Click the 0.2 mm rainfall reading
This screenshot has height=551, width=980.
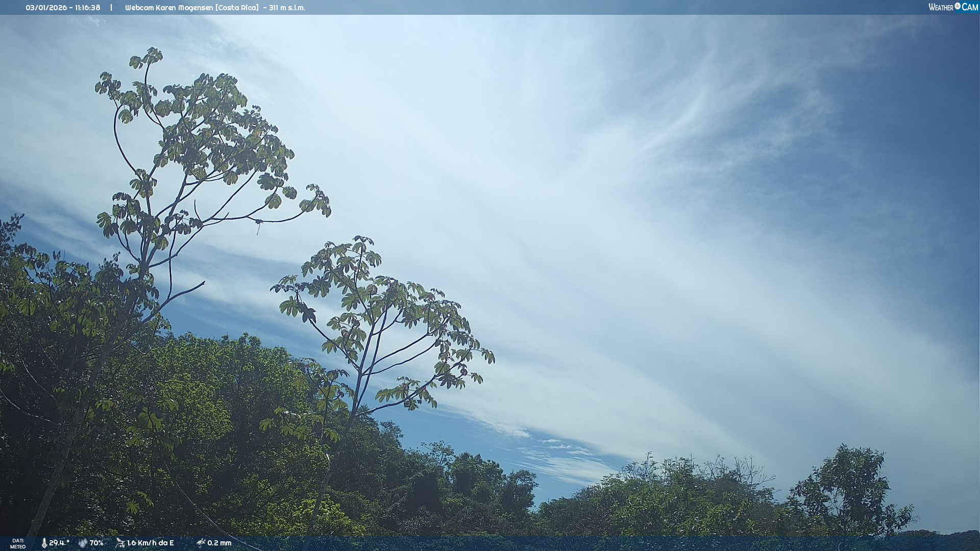[219, 543]
